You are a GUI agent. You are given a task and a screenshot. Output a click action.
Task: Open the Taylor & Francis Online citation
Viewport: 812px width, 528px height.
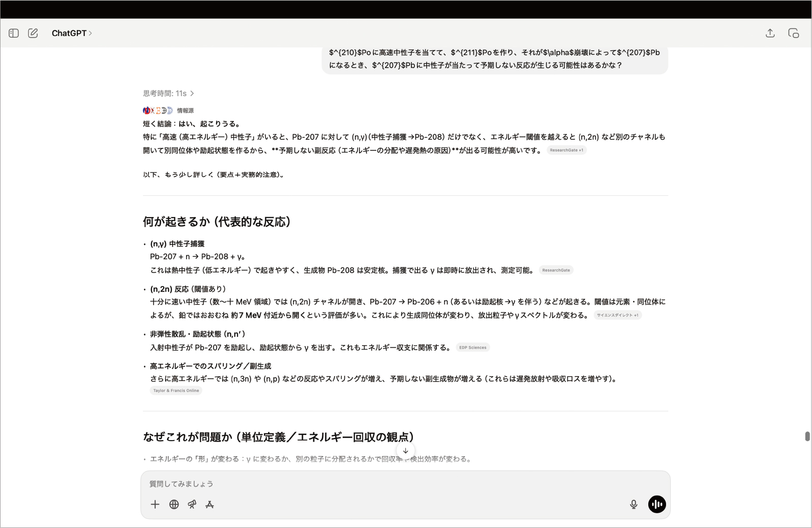[x=176, y=391]
